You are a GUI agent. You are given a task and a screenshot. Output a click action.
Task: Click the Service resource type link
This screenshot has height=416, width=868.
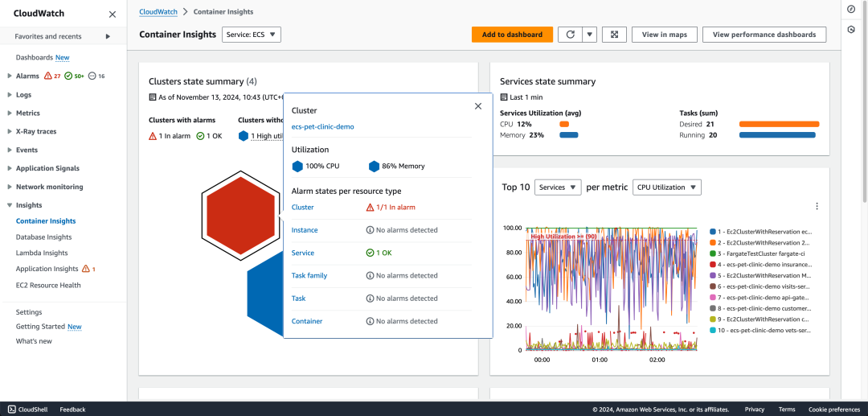(x=303, y=253)
